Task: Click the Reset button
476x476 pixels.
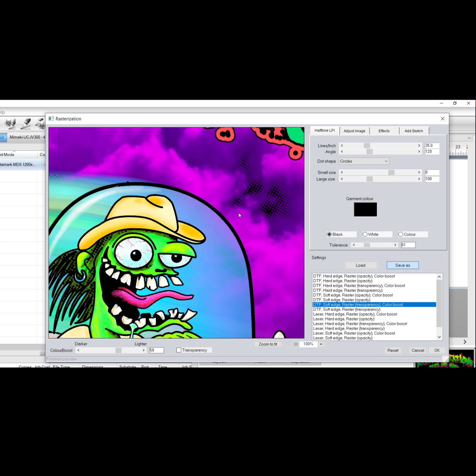Action: [x=393, y=350]
